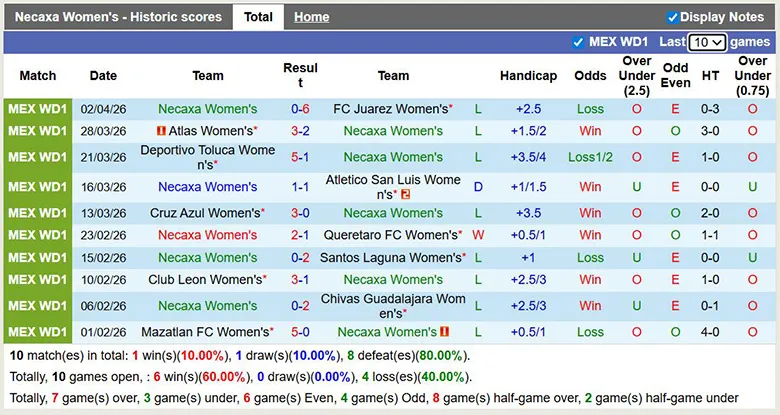The height and width of the screenshot is (415, 780).
Task: Click the MEX WD1 league badge for 02/04/26
Action: 38,109
